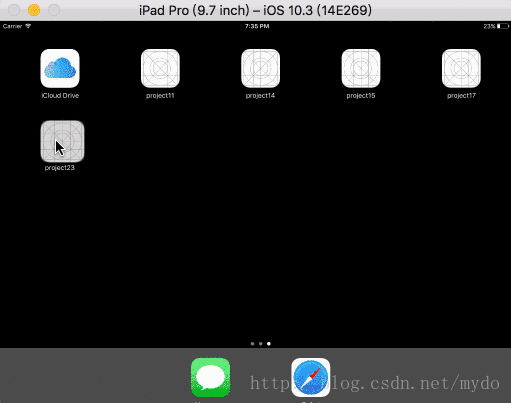Launch the project11 app icon
This screenshot has height=403, width=511.
pyautogui.click(x=160, y=68)
